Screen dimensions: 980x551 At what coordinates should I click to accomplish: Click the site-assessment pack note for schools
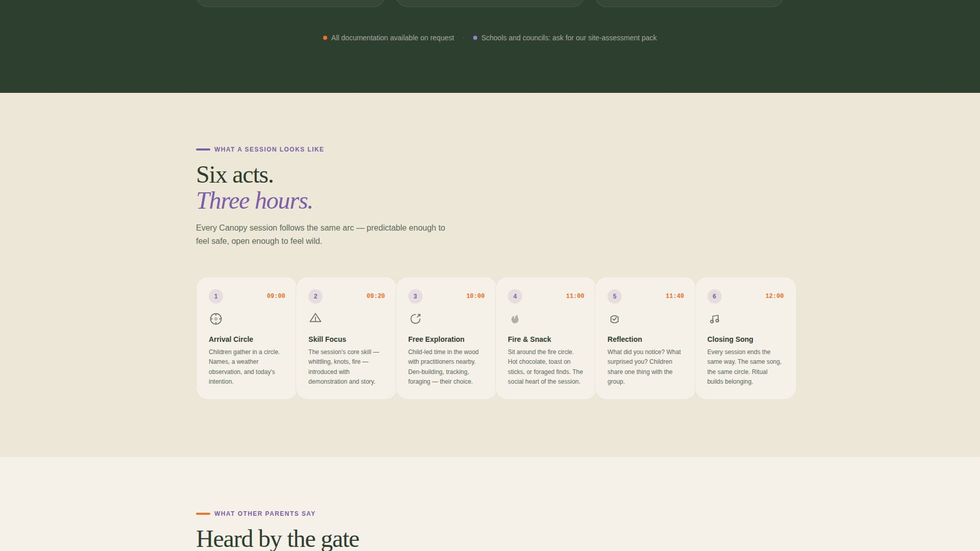[x=569, y=38]
